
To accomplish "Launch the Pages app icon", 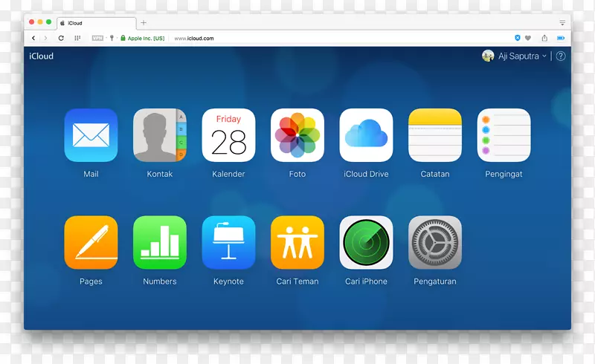I will coord(91,243).
